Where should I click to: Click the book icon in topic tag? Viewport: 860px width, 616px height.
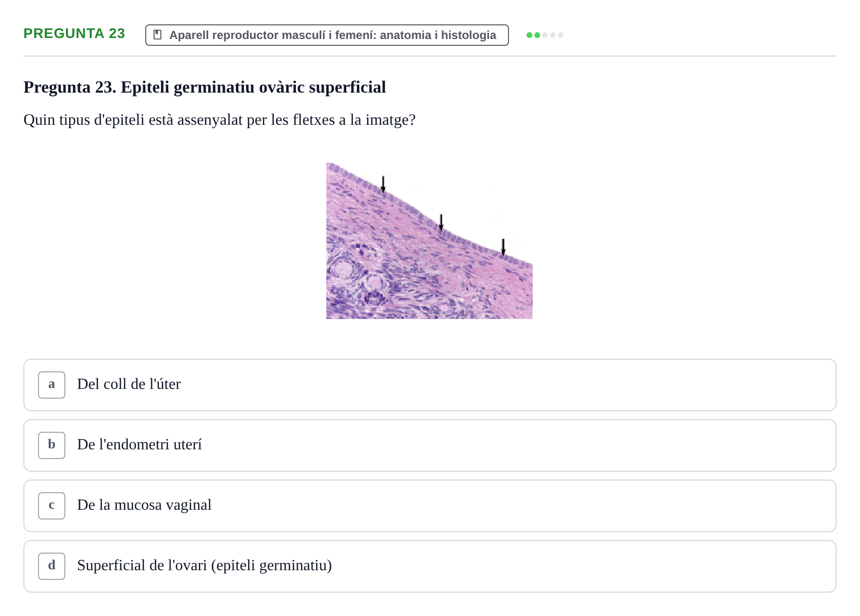157,35
